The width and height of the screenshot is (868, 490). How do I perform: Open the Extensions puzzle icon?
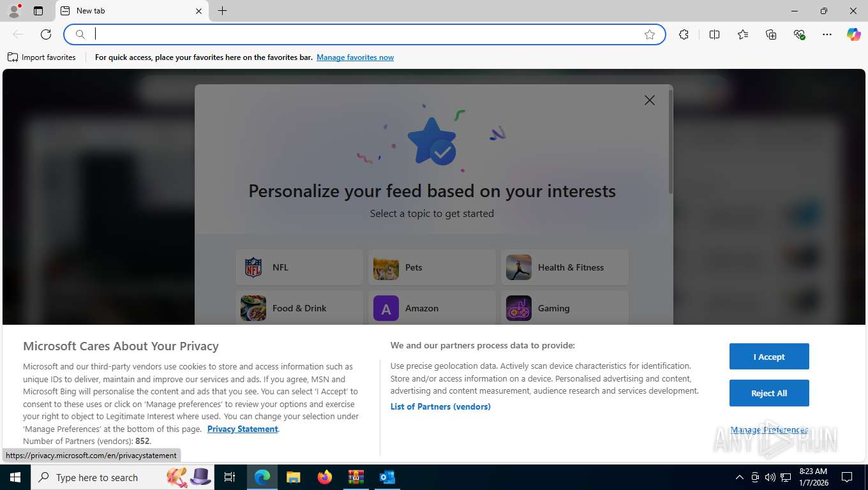point(684,34)
